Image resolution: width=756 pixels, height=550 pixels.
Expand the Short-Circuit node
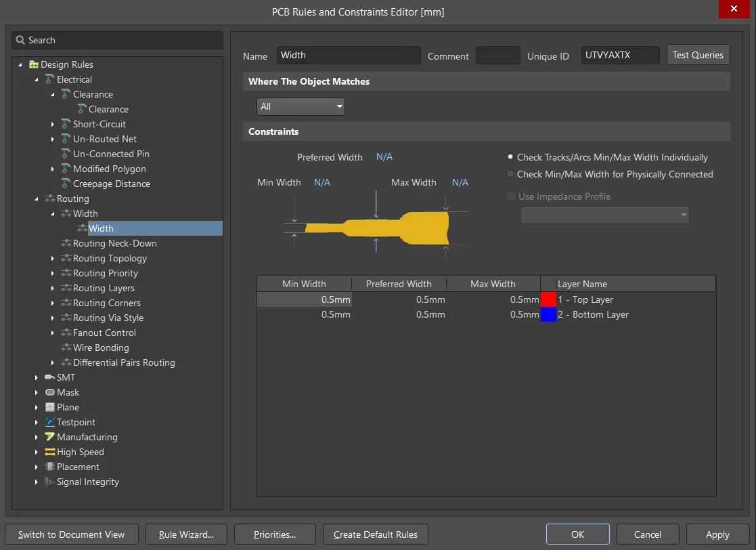click(53, 125)
